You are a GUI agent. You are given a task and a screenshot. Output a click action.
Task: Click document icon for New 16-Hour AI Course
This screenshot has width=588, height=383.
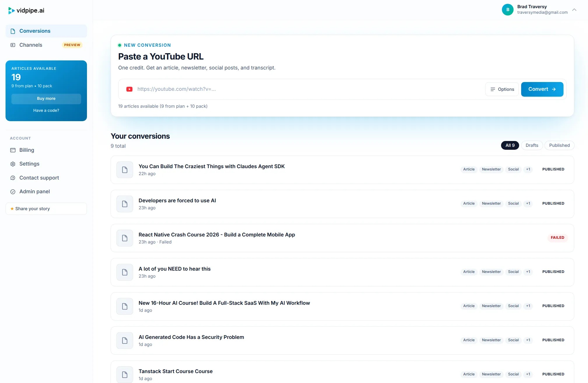point(125,307)
